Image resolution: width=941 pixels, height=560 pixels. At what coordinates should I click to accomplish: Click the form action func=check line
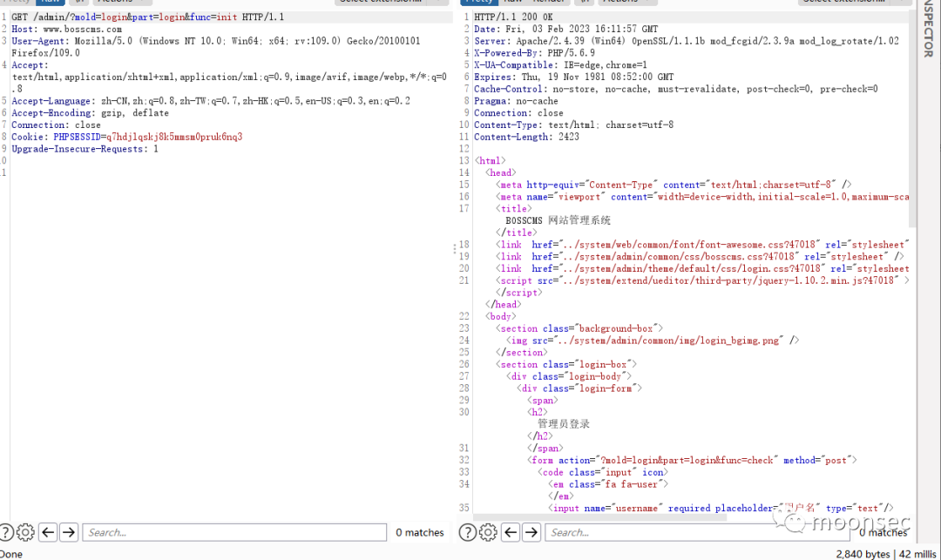(692, 461)
